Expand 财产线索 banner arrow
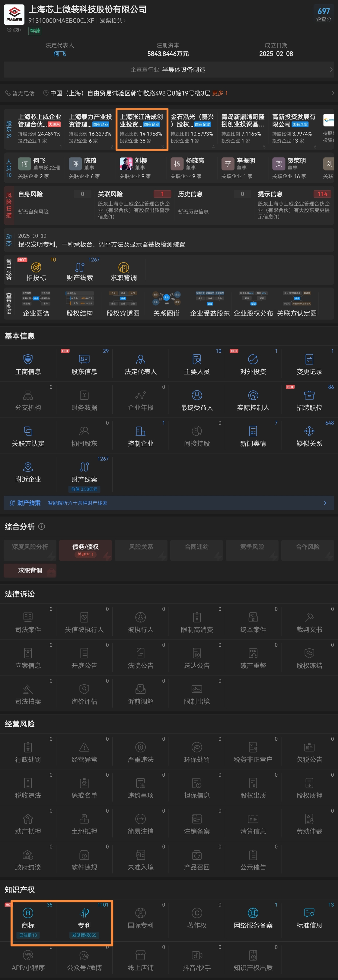This screenshot has width=338, height=980. click(325, 503)
